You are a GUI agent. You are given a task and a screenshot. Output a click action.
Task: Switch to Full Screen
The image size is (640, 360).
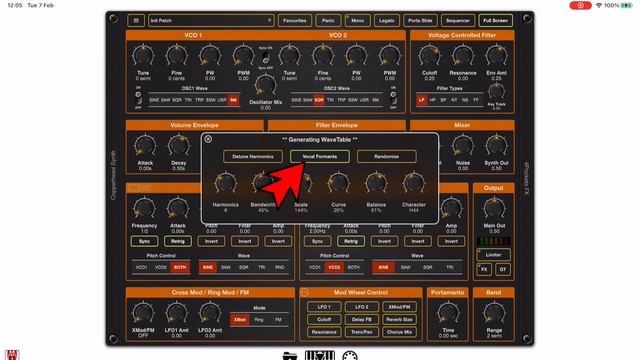(496, 20)
